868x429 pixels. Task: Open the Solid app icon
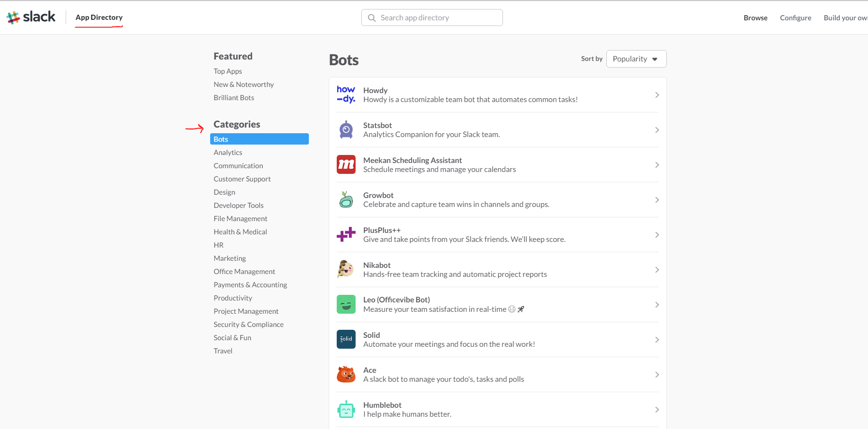coord(346,339)
